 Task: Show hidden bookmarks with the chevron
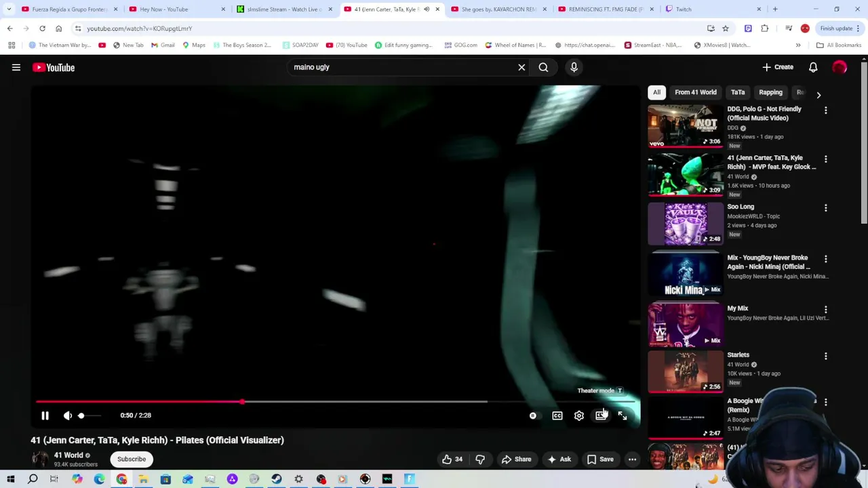(798, 45)
